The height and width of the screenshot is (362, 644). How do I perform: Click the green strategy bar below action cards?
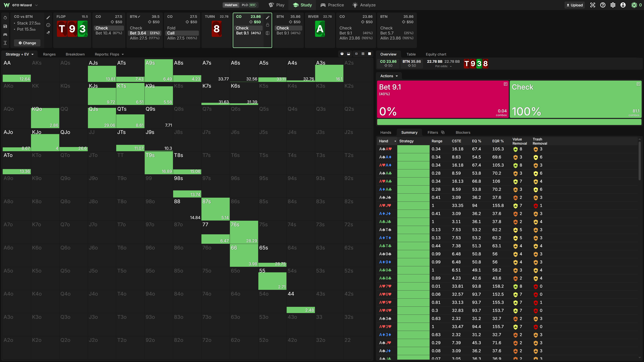click(x=509, y=122)
